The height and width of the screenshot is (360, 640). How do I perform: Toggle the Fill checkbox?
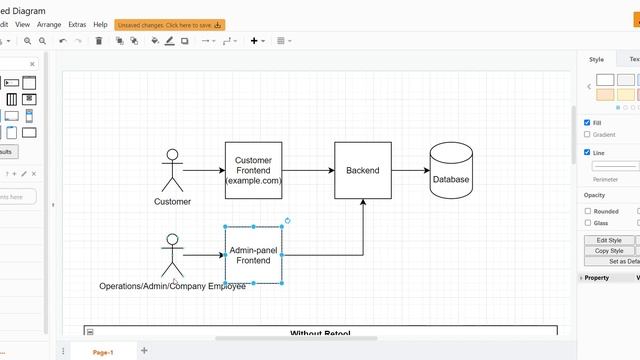(587, 122)
